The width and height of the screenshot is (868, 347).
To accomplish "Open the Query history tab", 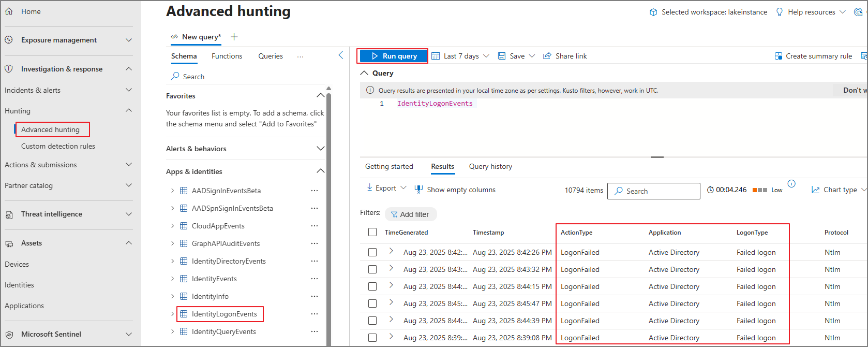I will point(490,166).
